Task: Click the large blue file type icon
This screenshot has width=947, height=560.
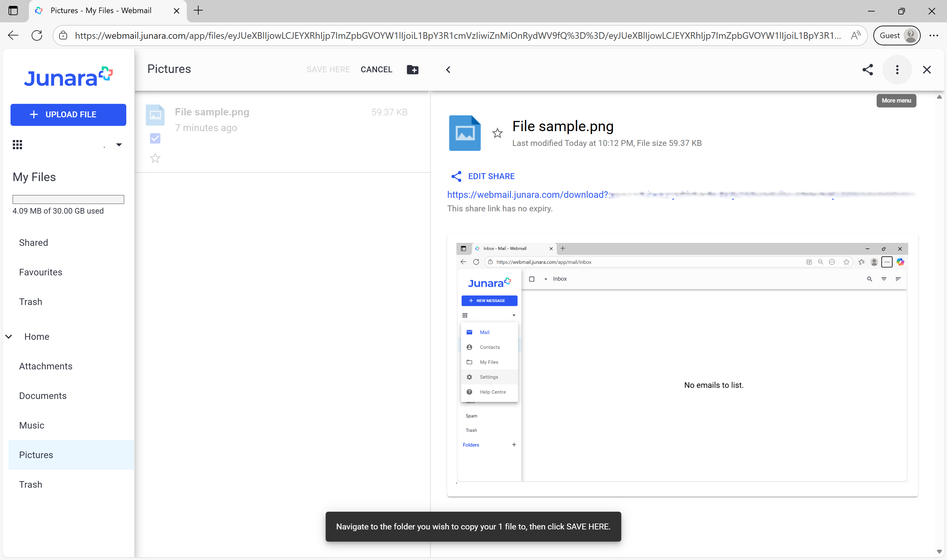Action: click(465, 133)
